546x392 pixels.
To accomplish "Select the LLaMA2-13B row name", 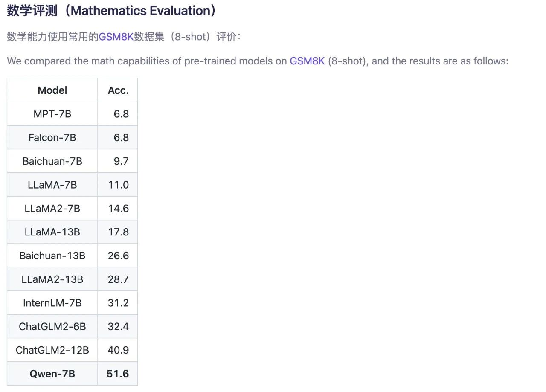I will [x=52, y=279].
